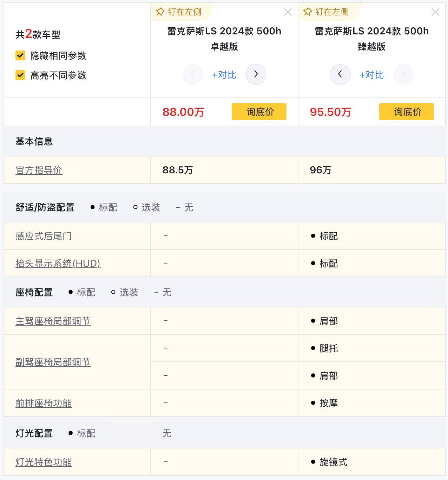
Task: Uncheck the 高亮不同参数 checkbox
Action: coord(20,75)
